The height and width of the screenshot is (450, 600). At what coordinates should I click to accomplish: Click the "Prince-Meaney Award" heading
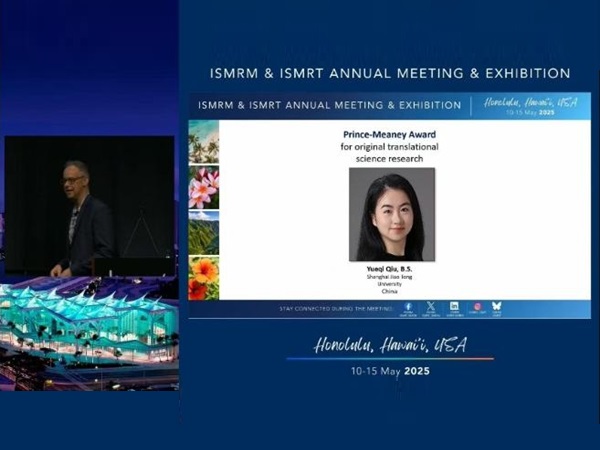point(389,134)
